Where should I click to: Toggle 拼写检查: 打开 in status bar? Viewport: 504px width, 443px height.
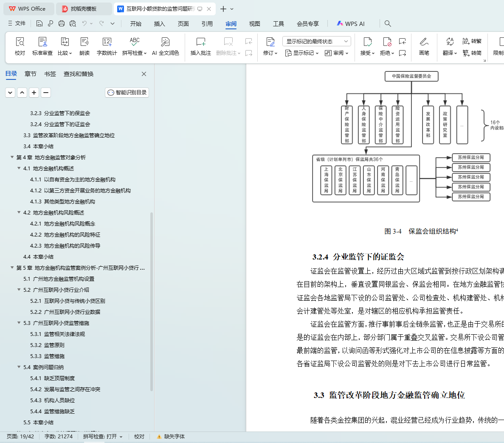tap(103, 437)
